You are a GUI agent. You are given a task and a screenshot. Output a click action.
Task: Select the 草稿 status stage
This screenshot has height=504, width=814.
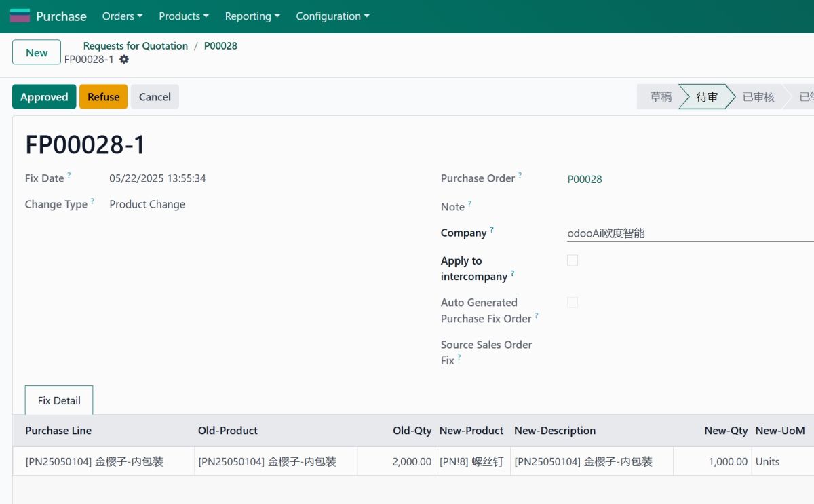[x=660, y=97]
